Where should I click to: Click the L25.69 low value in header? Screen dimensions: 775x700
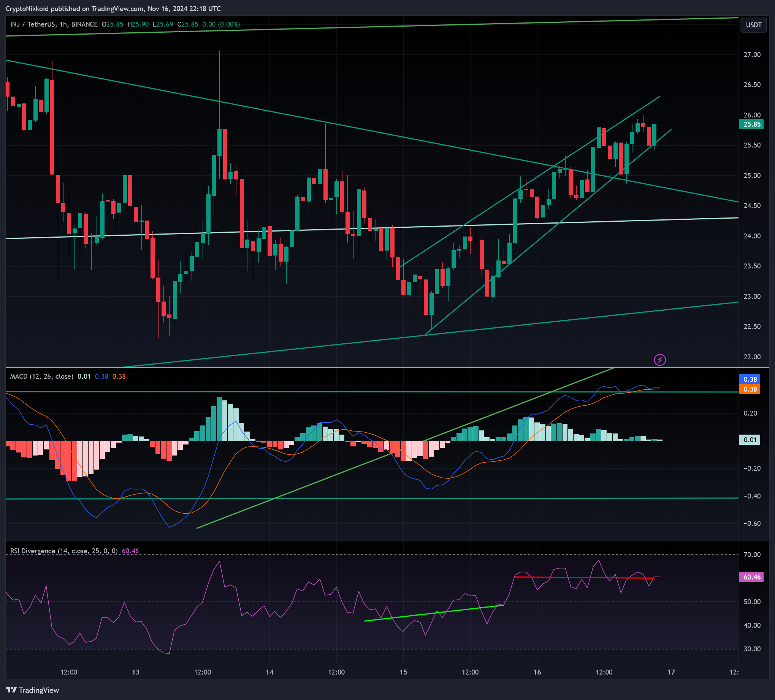click(163, 24)
